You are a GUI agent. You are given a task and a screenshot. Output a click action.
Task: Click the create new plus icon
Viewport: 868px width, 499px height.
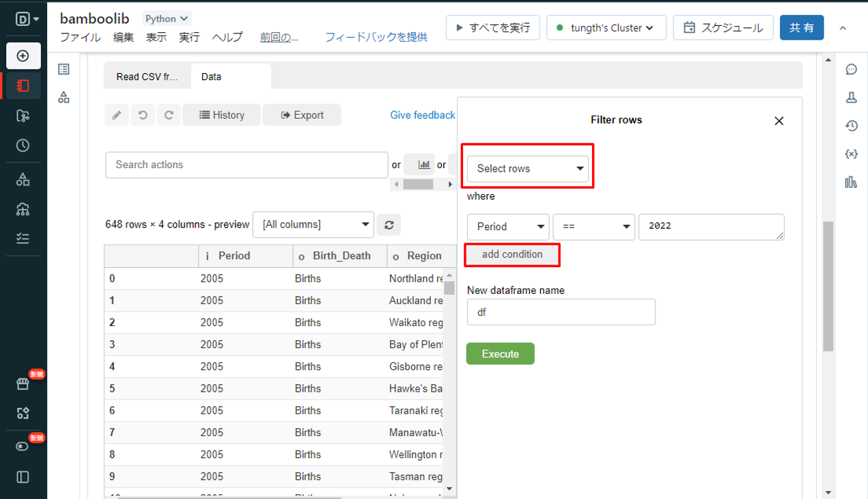(23, 56)
